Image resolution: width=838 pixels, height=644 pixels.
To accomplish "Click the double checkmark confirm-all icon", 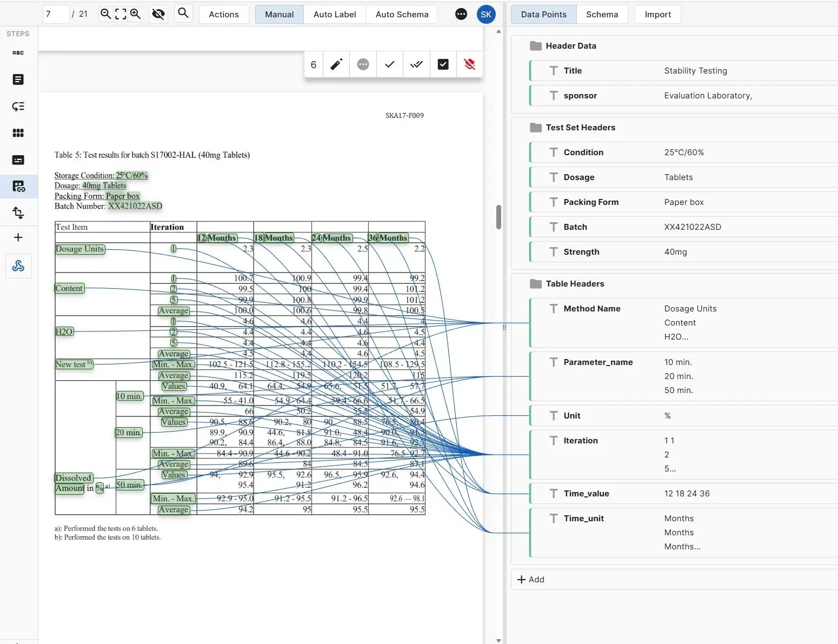I will click(416, 65).
